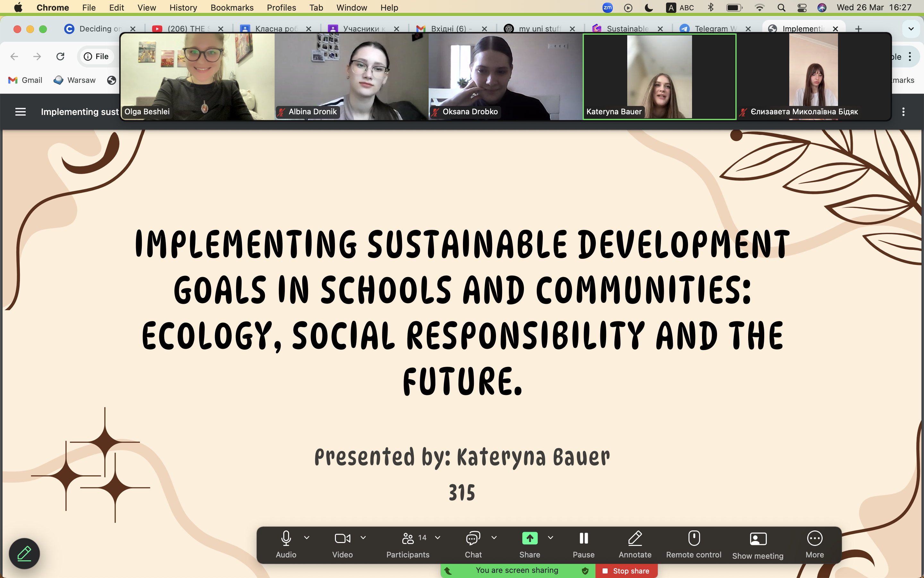
Task: Click the green shield security icon
Action: point(585,571)
